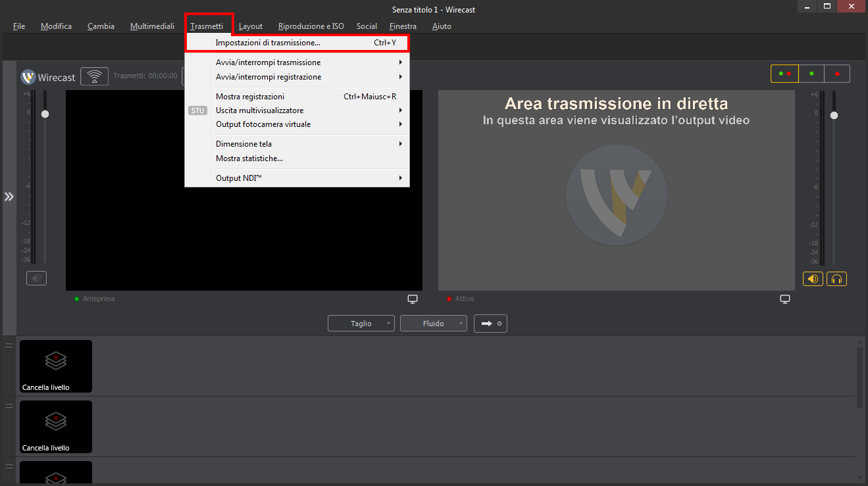The width and height of the screenshot is (868, 486).
Task: Select the preview-only green dot layout
Action: [811, 74]
